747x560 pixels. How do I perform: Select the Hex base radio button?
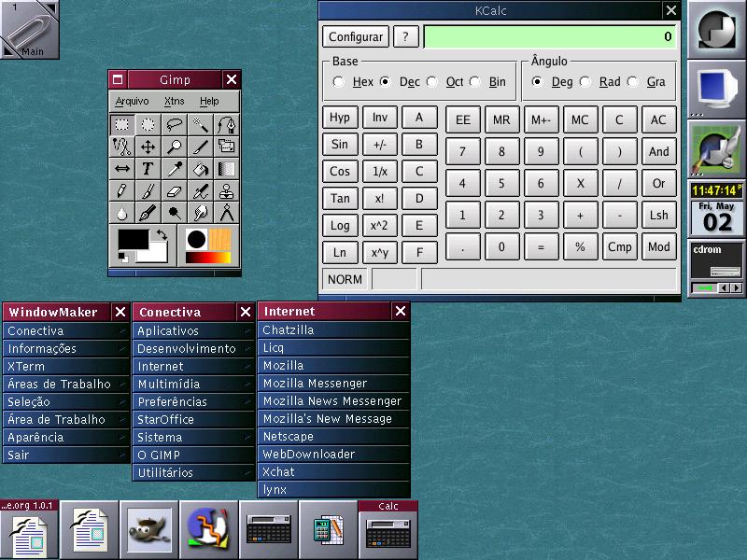338,82
